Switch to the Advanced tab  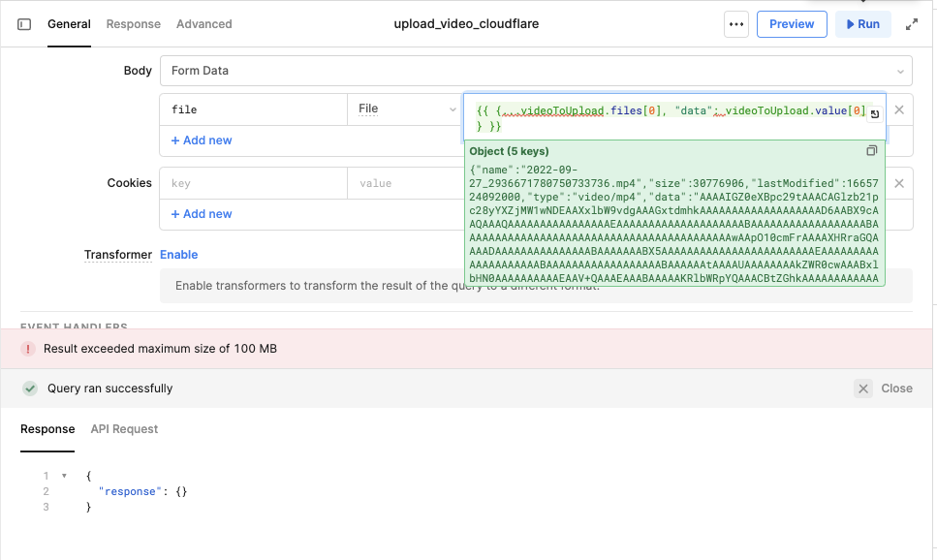click(203, 24)
